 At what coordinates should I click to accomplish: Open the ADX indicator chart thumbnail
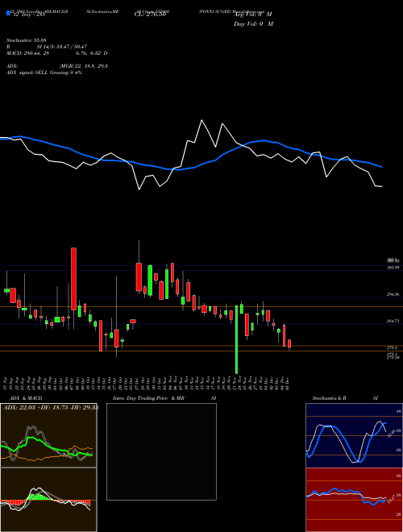(x=48, y=435)
